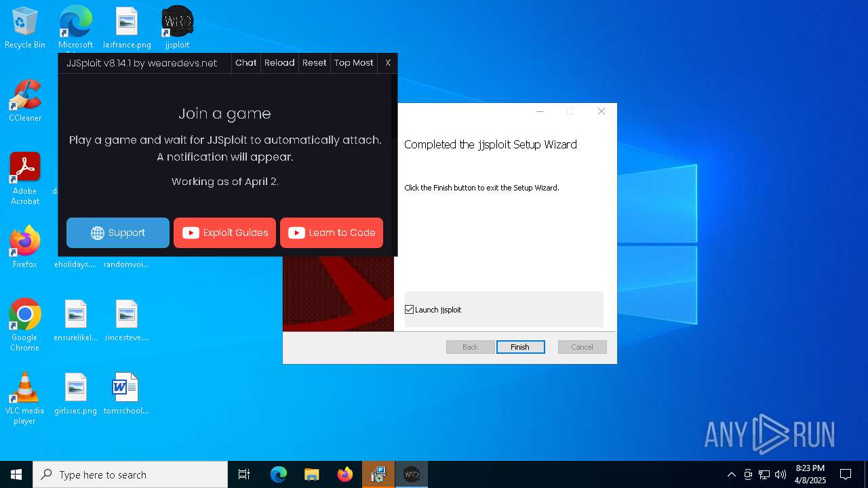868x488 pixels.
Task: Click the Windows Start button
Action: click(16, 474)
